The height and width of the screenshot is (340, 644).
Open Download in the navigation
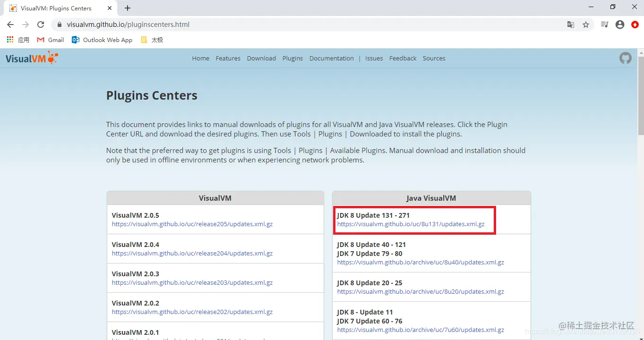point(261,58)
